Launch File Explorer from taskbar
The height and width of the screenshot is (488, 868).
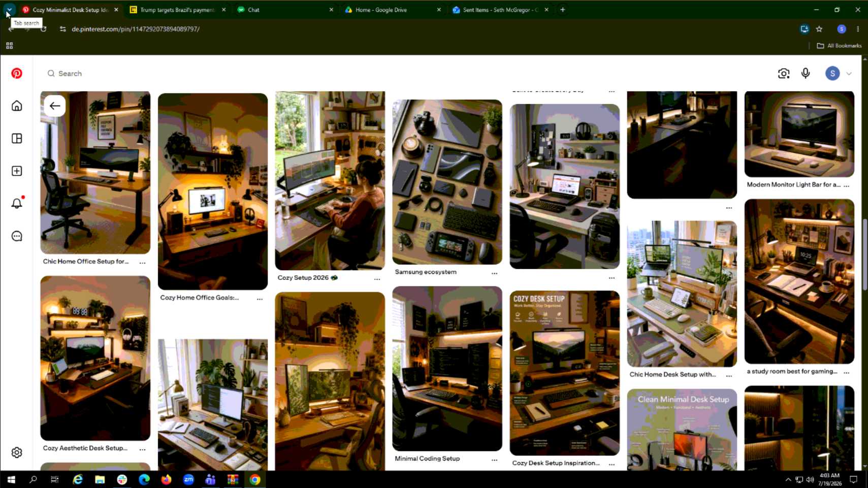click(100, 479)
